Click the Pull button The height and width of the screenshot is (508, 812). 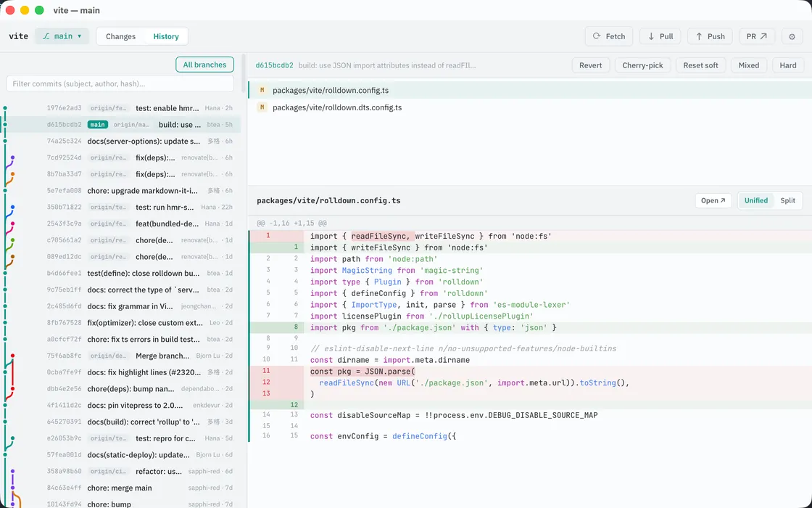click(660, 36)
